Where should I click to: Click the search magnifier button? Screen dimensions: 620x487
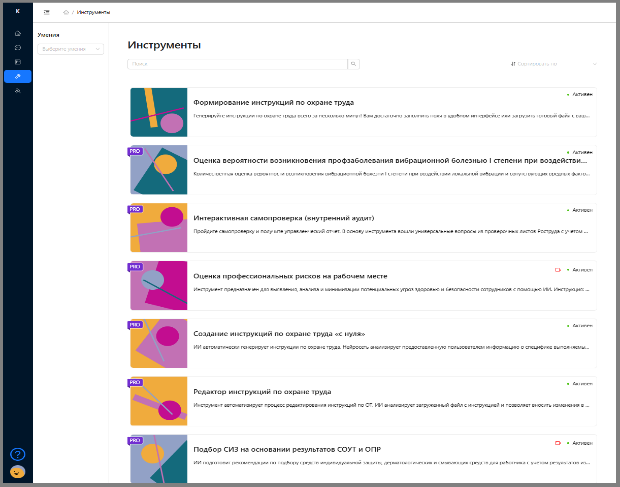click(x=353, y=64)
